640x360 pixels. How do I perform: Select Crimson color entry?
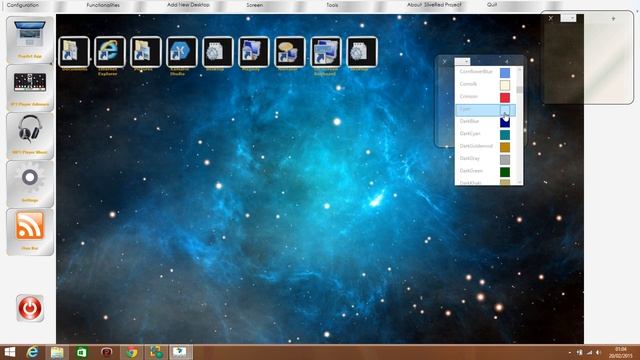(x=485, y=97)
